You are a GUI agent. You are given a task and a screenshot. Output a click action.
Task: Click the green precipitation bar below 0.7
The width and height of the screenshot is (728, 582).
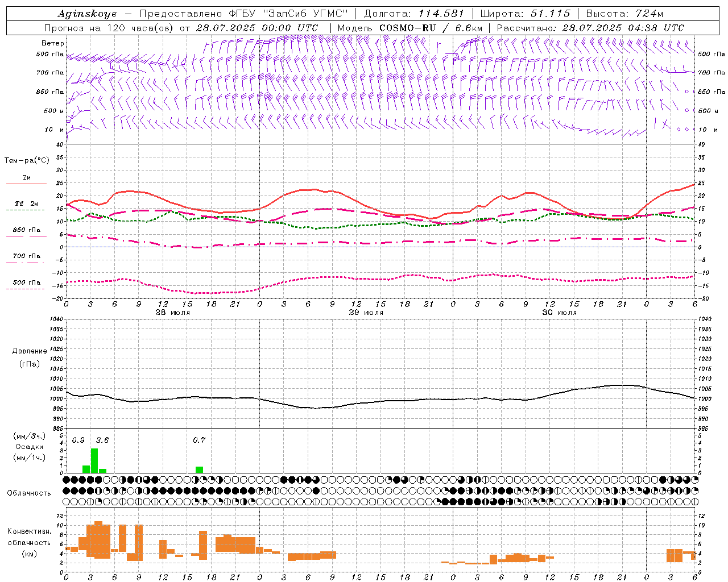(199, 469)
